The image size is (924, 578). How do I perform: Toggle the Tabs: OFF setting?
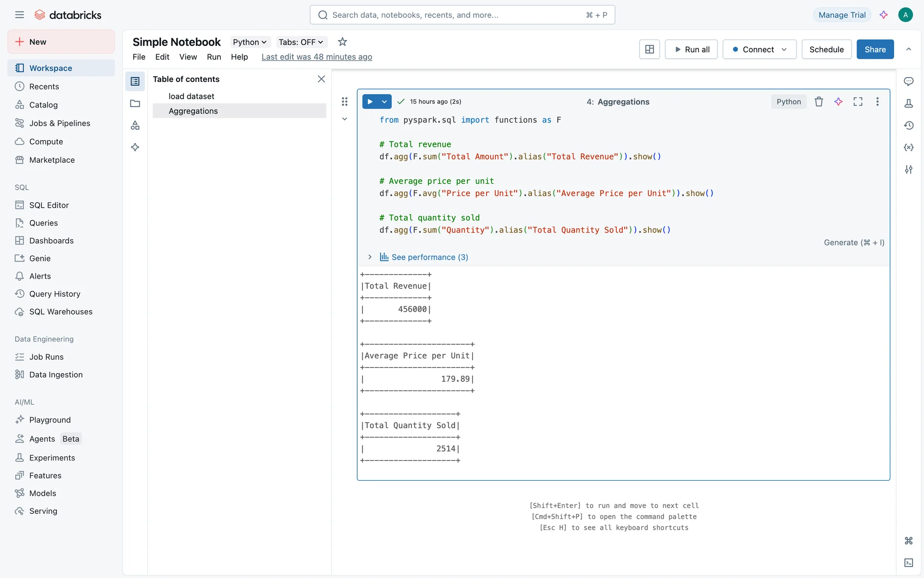point(301,42)
